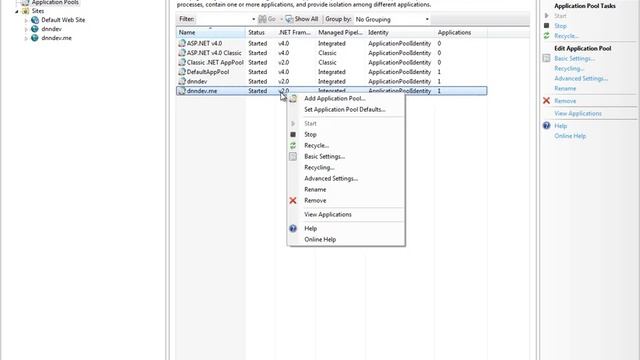Click Default Web Site globe icon

[35, 20]
